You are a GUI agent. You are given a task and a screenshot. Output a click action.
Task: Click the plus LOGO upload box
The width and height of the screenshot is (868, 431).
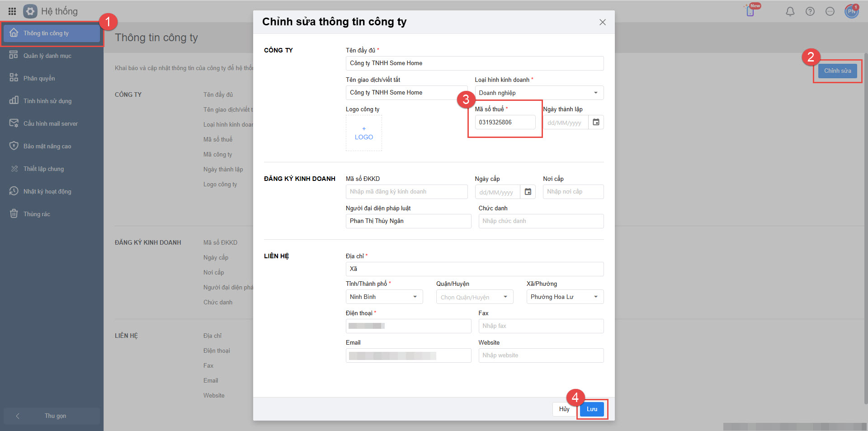[363, 133]
